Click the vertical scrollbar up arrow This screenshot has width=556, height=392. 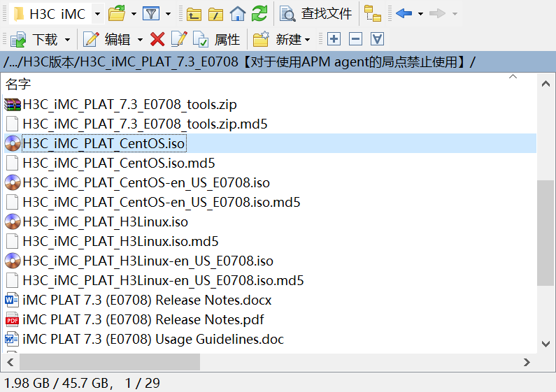pos(546,84)
